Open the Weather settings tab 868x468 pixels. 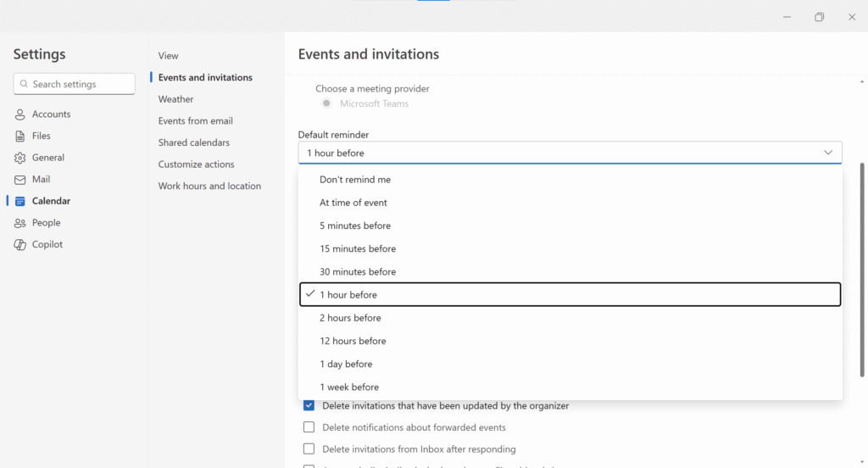point(175,99)
